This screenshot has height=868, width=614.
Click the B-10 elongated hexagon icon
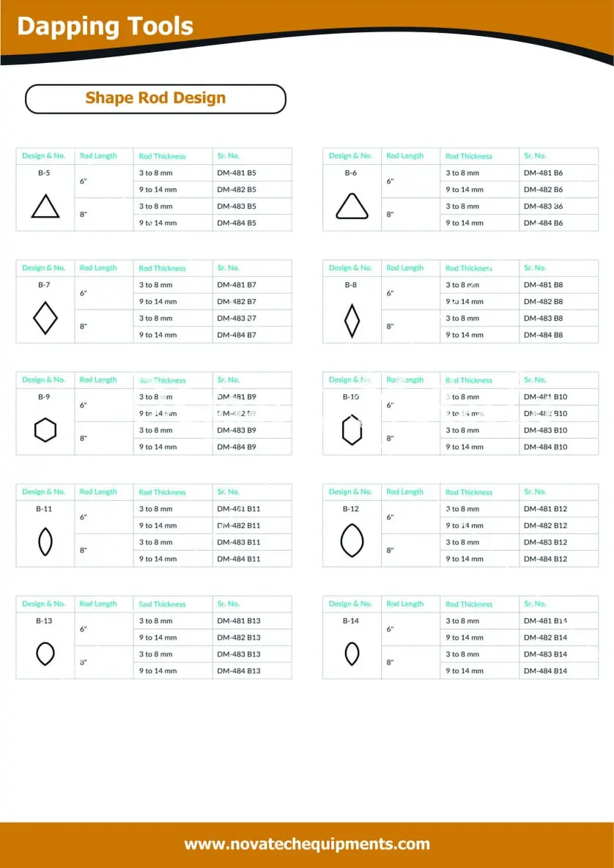click(352, 430)
